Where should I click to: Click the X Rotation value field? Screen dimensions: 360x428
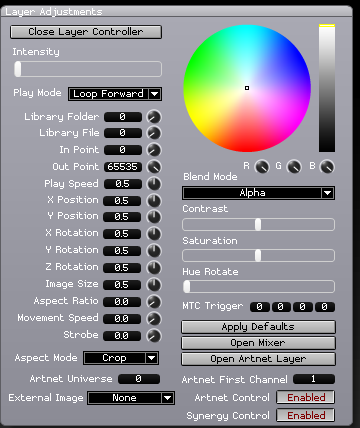point(122,234)
